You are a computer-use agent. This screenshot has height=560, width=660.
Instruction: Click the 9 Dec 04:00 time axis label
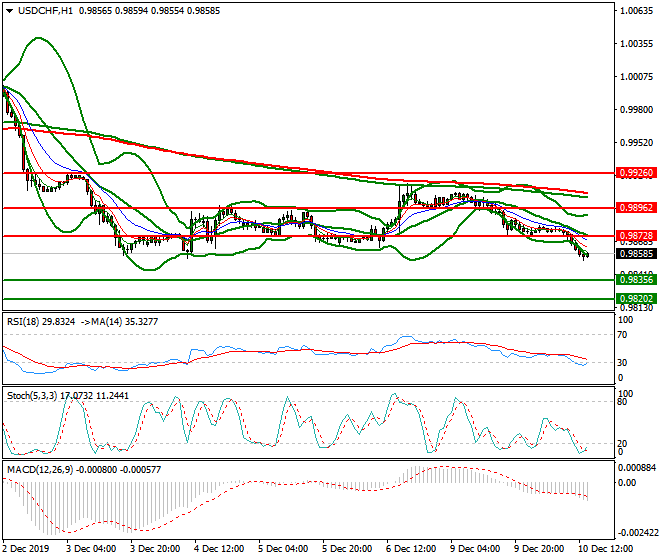pyautogui.click(x=476, y=549)
